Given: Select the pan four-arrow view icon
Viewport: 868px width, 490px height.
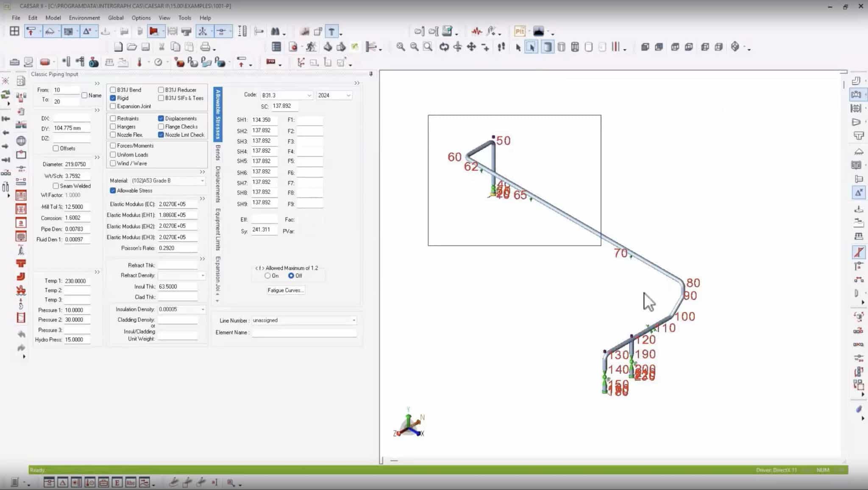Looking at the screenshot, I should pyautogui.click(x=470, y=47).
